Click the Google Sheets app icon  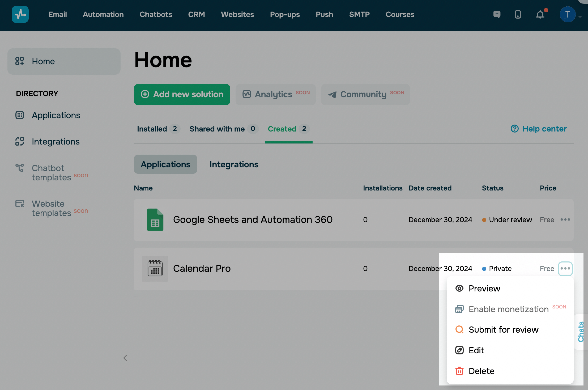coord(155,220)
